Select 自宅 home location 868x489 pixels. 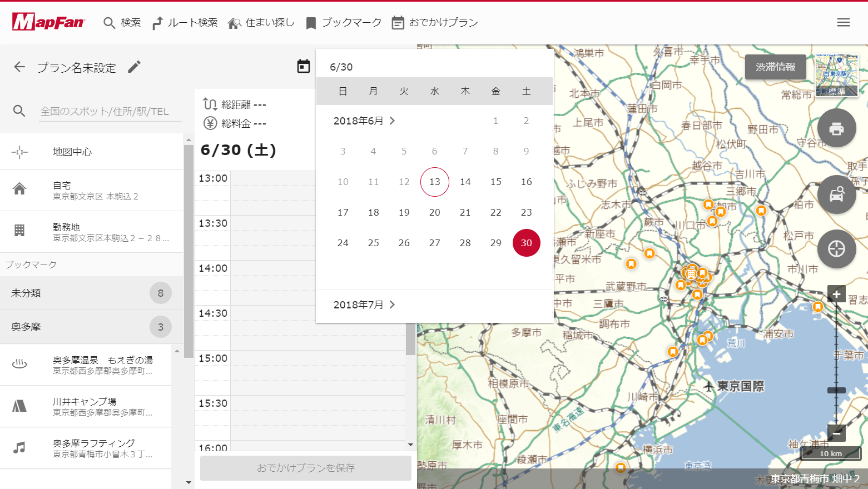tap(92, 190)
